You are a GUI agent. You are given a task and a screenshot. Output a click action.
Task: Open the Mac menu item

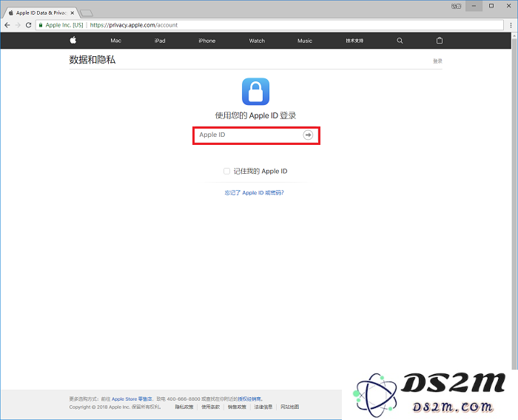click(x=116, y=41)
